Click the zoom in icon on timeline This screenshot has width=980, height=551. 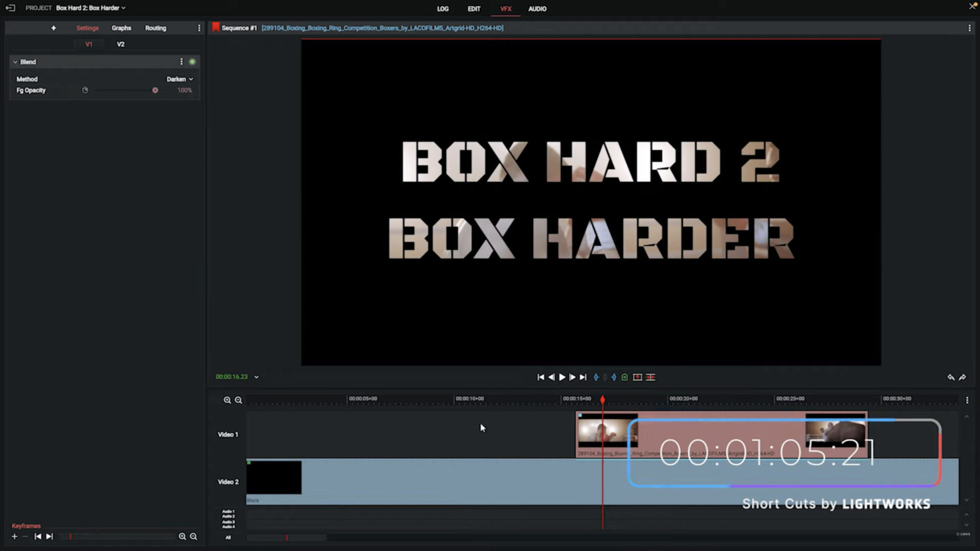click(x=228, y=399)
